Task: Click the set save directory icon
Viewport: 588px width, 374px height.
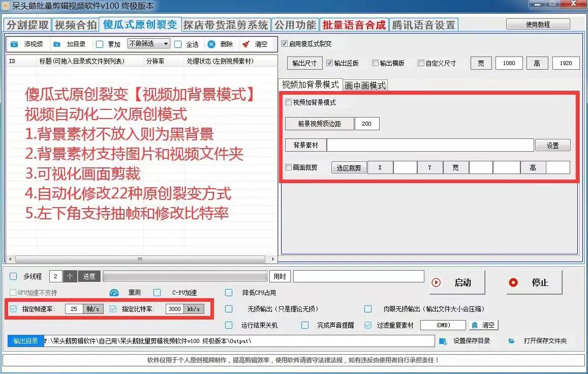Action: tap(443, 341)
